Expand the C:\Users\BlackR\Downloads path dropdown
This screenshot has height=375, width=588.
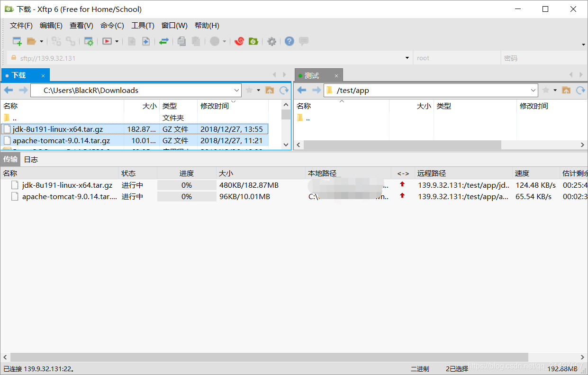[x=237, y=90]
